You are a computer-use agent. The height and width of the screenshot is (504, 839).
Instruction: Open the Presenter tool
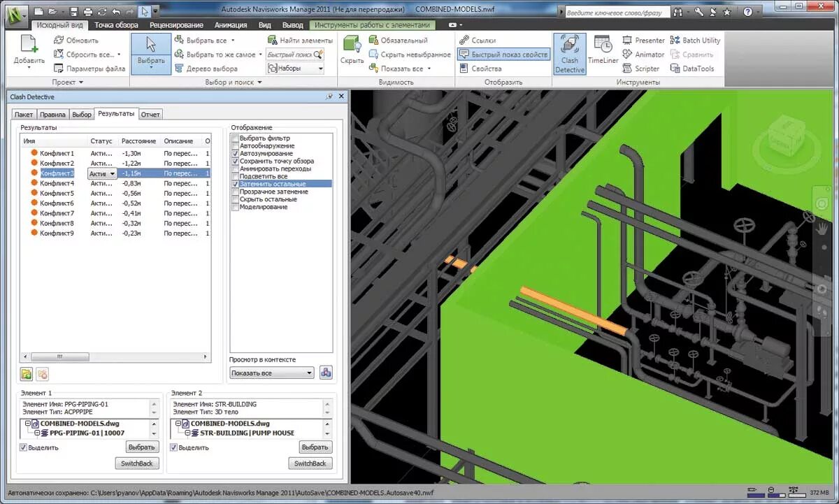(x=643, y=41)
